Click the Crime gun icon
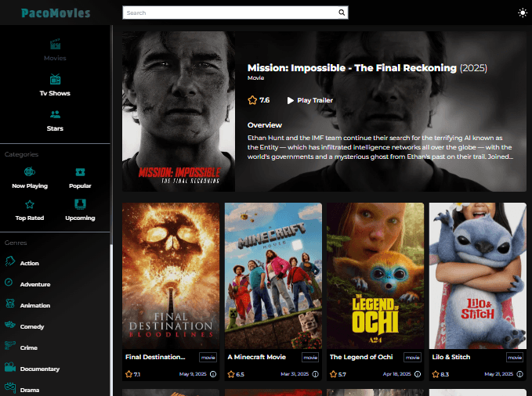This screenshot has width=532, height=396. coord(10,345)
